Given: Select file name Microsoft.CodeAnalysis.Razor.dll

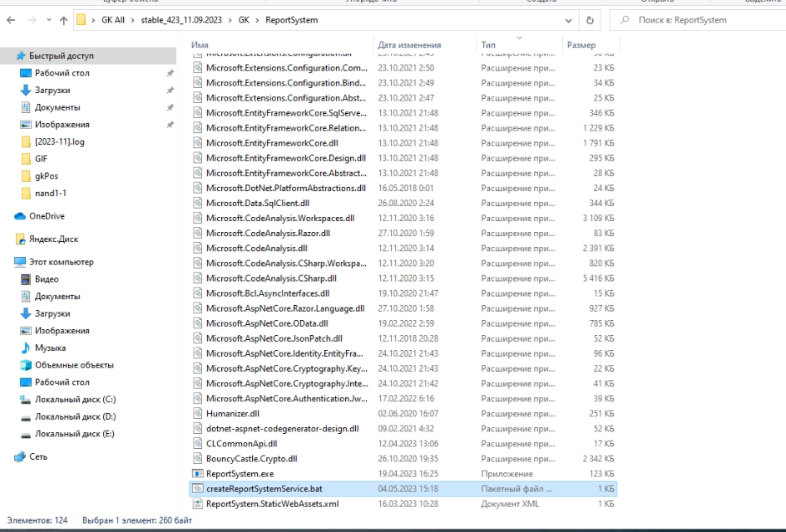Looking at the screenshot, I should [268, 234].
